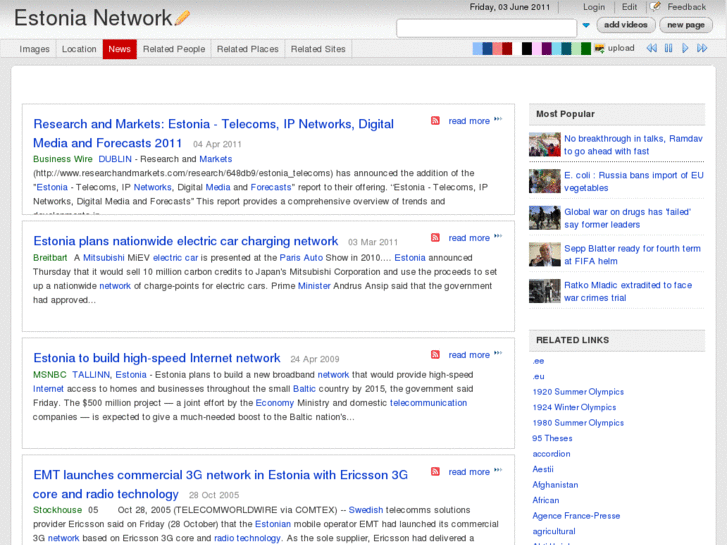Click RSS icon for Research and Markets article

[435, 121]
